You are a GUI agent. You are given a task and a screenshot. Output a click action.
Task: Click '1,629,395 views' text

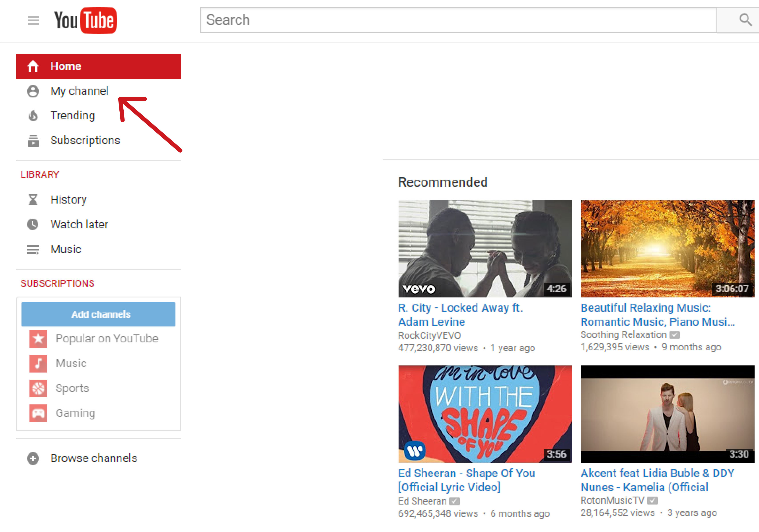(x=615, y=347)
